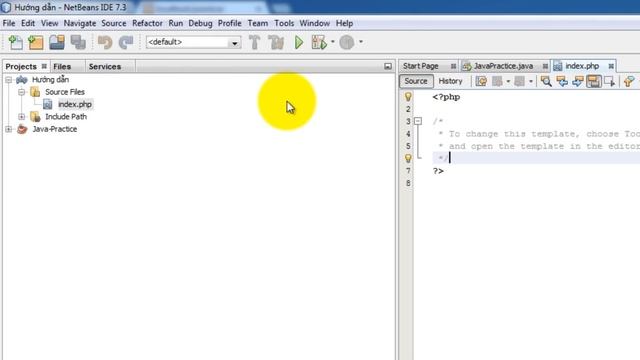This screenshot has height=360, width=640.
Task: Open the Help menu
Action: [x=344, y=23]
